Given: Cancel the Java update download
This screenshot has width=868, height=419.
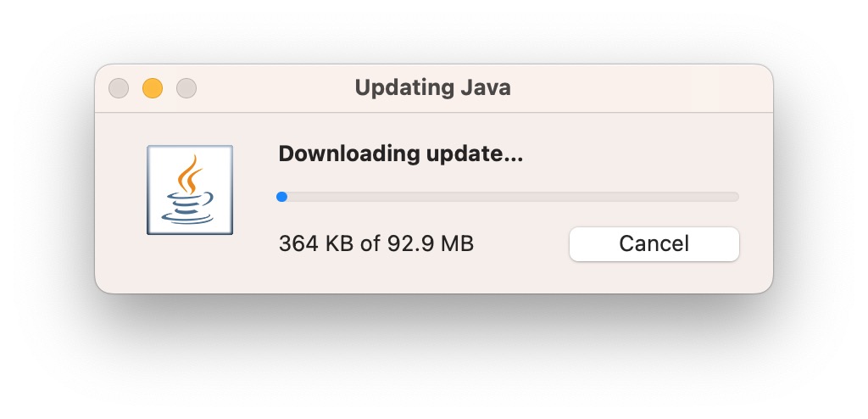Looking at the screenshot, I should coord(654,244).
